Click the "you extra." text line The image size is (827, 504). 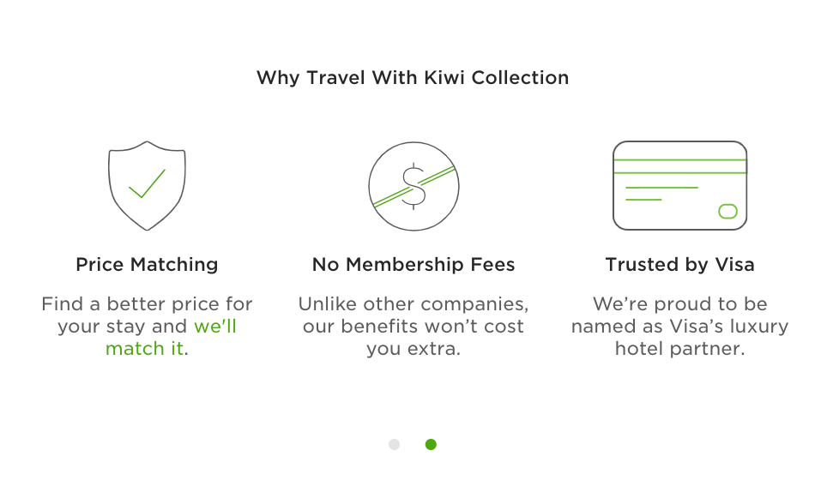[x=413, y=349]
